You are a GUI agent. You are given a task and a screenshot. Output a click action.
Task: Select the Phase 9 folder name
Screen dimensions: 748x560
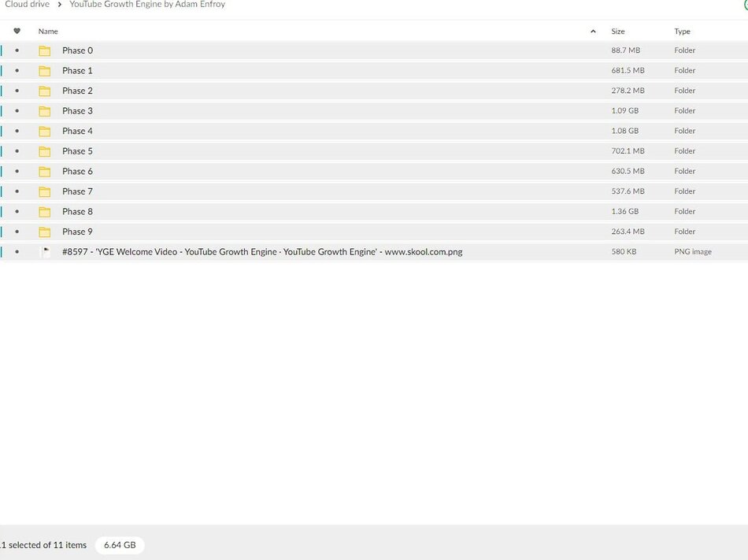[77, 232]
